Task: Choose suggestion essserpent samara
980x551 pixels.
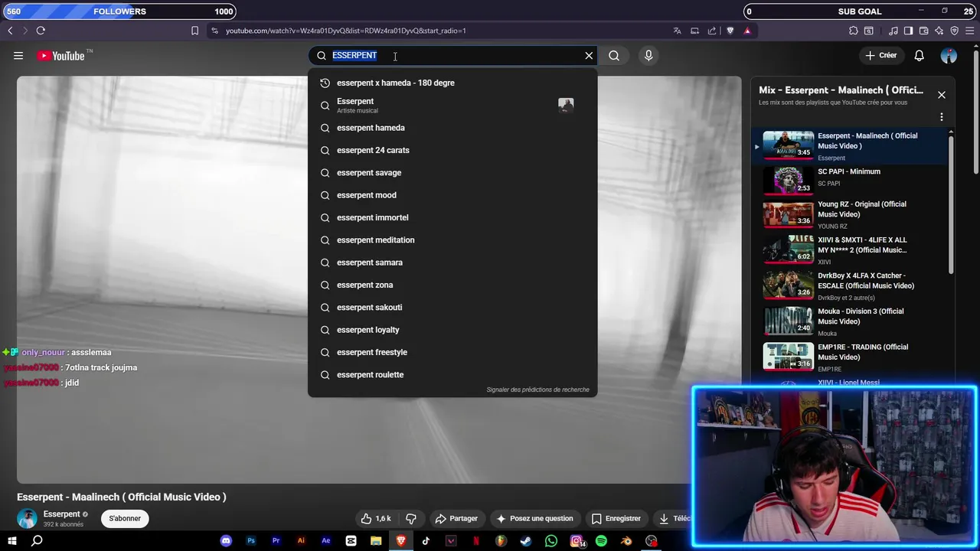Action: point(452,262)
